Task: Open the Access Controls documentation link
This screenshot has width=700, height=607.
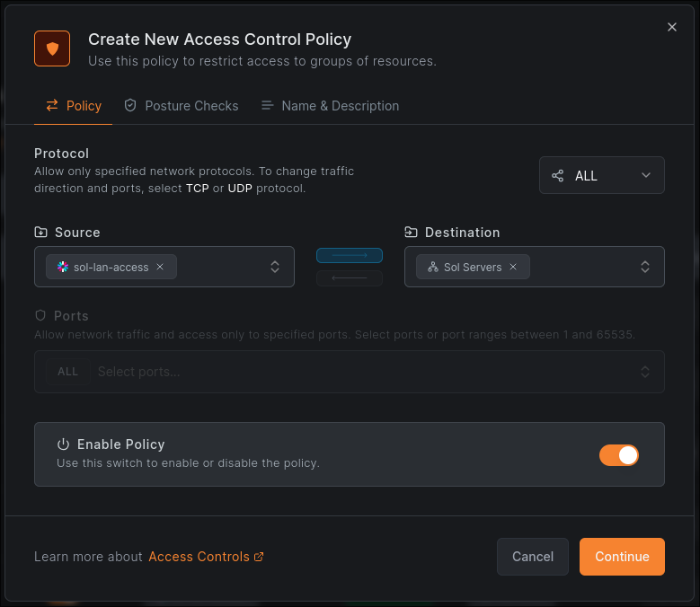Action: click(x=206, y=557)
